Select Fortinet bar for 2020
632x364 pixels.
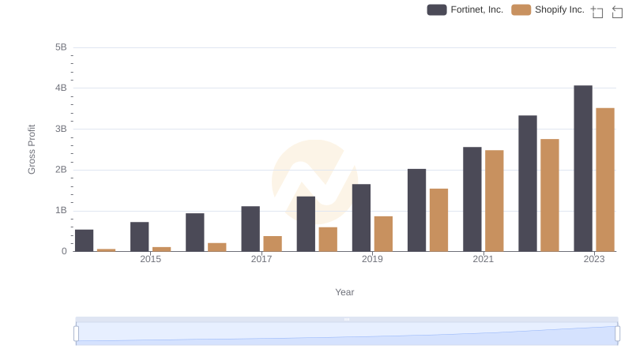(417, 210)
